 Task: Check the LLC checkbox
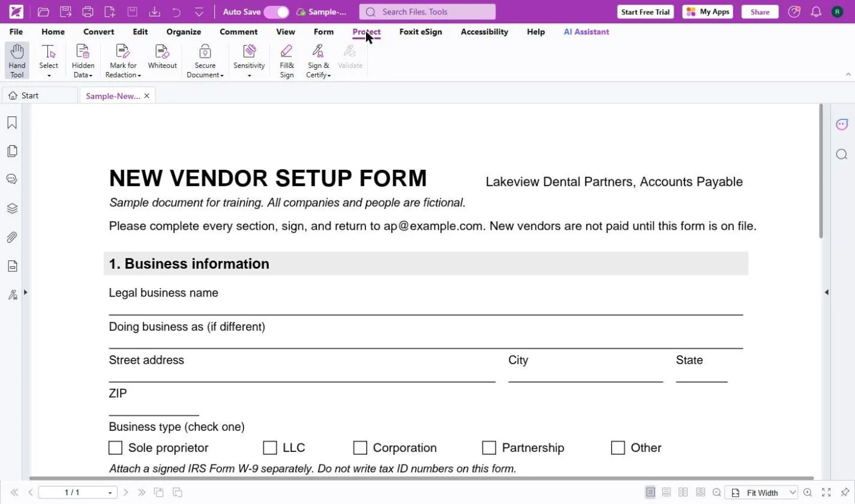(x=270, y=448)
